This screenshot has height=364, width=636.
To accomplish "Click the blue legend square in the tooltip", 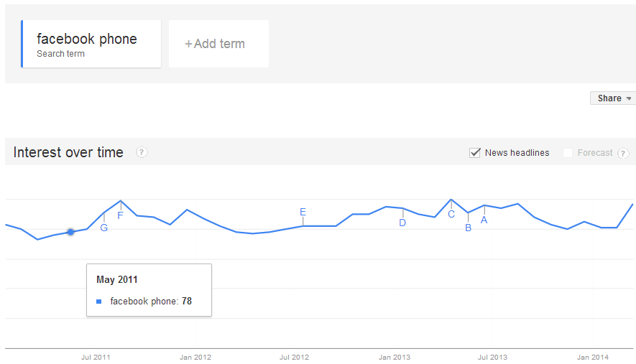I will coord(98,301).
